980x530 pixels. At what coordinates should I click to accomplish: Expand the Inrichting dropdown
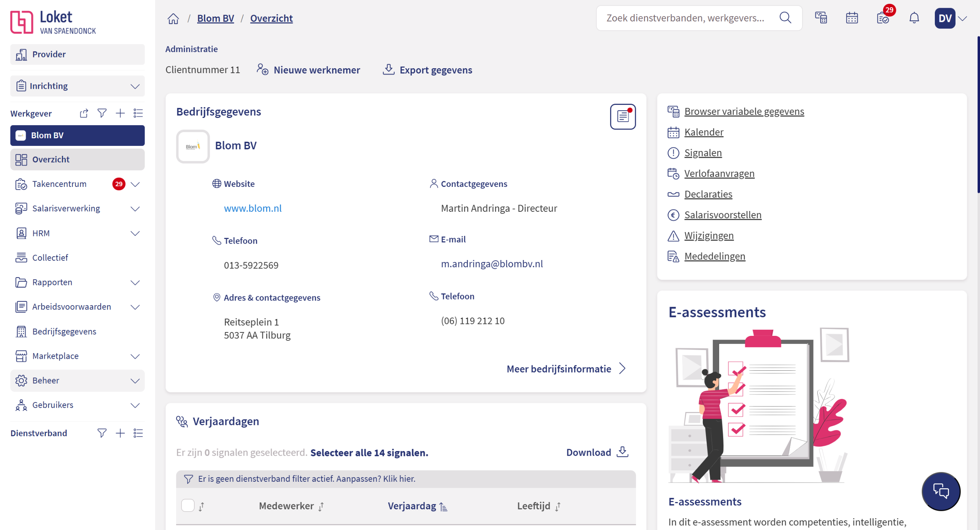pos(135,86)
